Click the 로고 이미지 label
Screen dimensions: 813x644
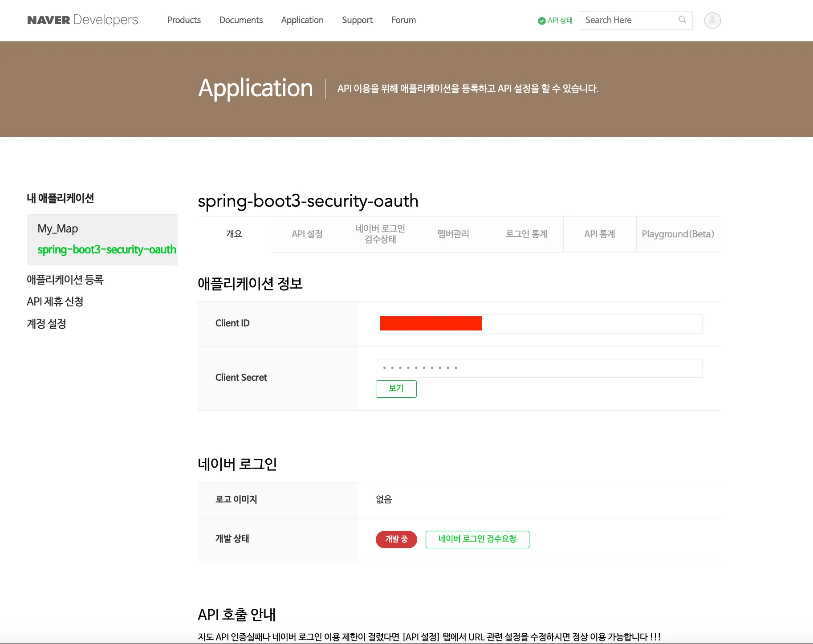[236, 499]
